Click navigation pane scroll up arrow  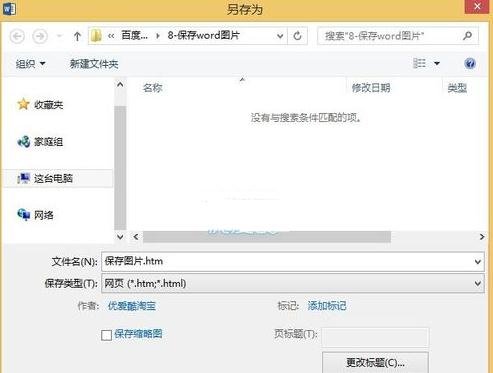pyautogui.click(x=120, y=85)
